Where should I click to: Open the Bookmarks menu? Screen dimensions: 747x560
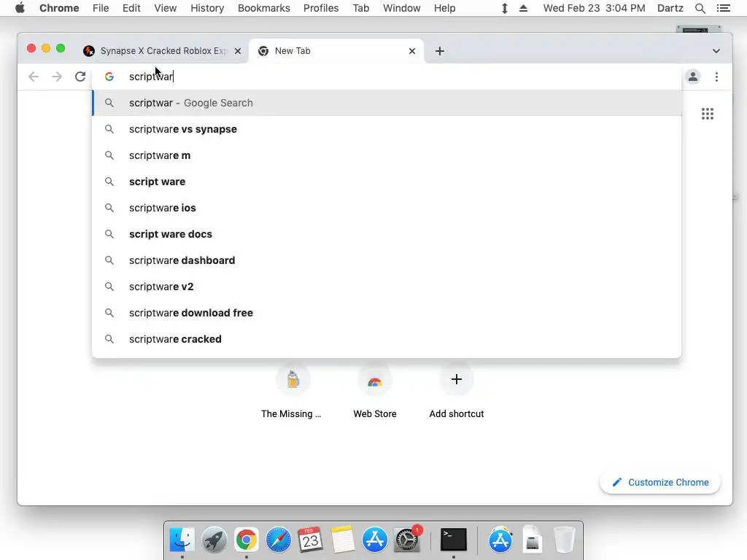(x=263, y=8)
